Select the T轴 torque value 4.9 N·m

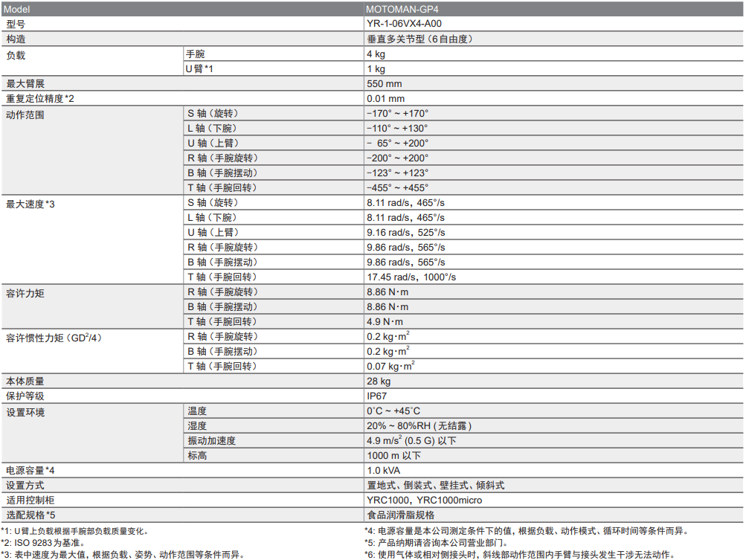pos(385,322)
